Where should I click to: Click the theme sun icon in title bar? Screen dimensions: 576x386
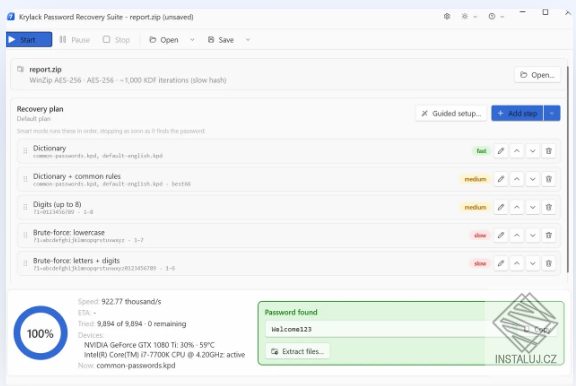465,17
